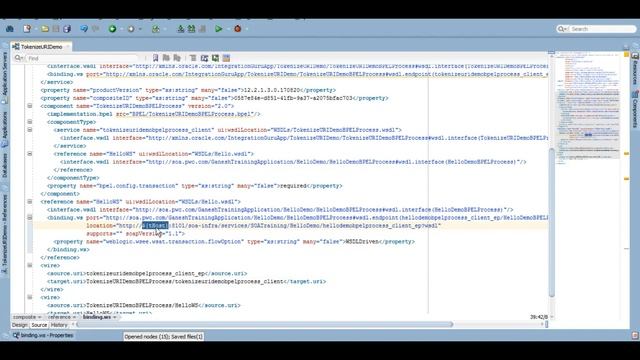This screenshot has height=360, width=640.
Task: Collapse the binding.ws fold marker
Action: tap(30, 217)
